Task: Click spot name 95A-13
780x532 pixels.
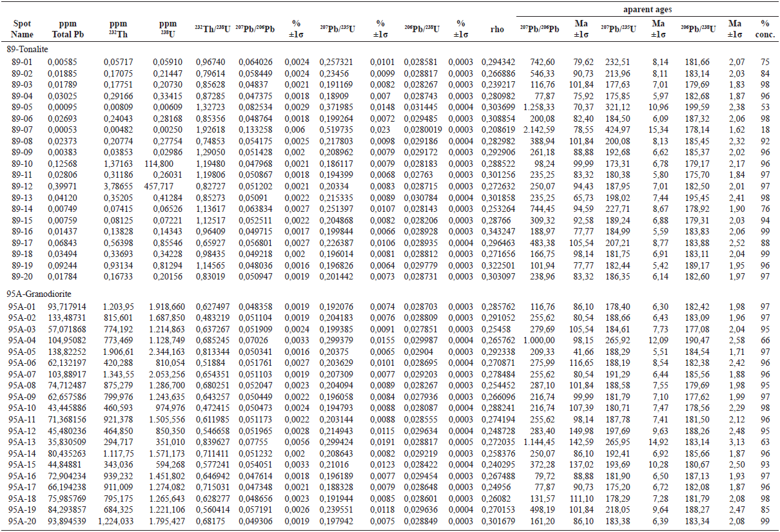Action: click(x=24, y=442)
